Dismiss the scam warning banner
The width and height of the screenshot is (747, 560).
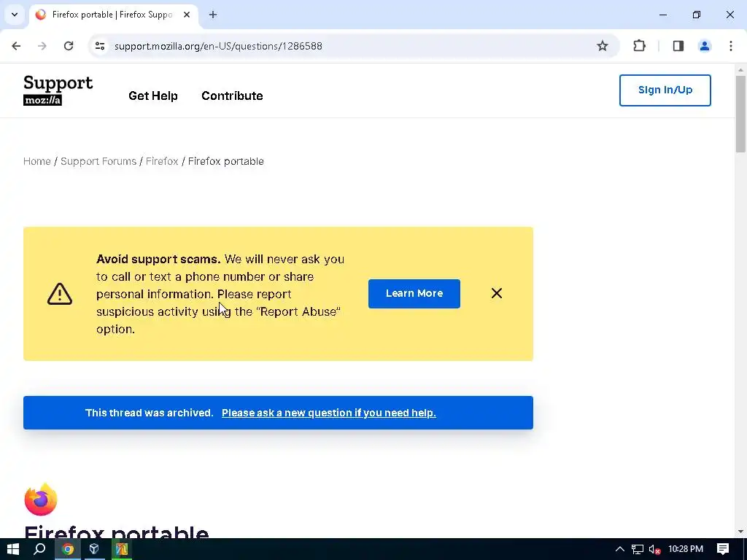pos(496,293)
